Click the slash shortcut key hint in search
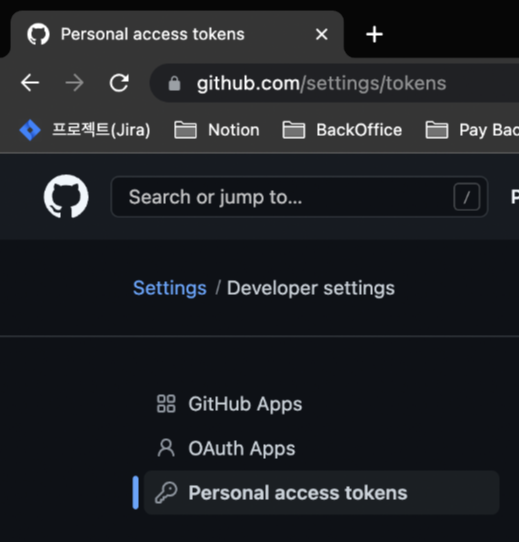The image size is (519, 542). click(x=467, y=197)
